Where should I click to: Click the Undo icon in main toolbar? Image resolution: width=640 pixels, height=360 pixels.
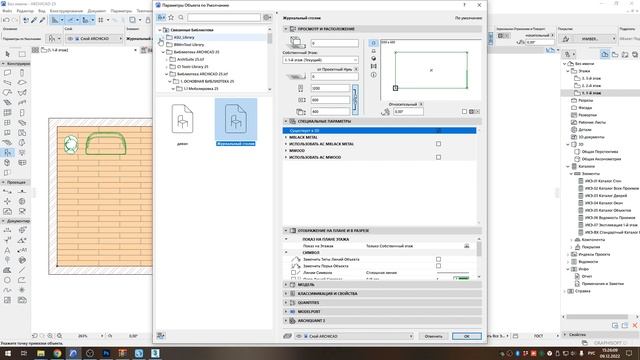click(6, 20)
